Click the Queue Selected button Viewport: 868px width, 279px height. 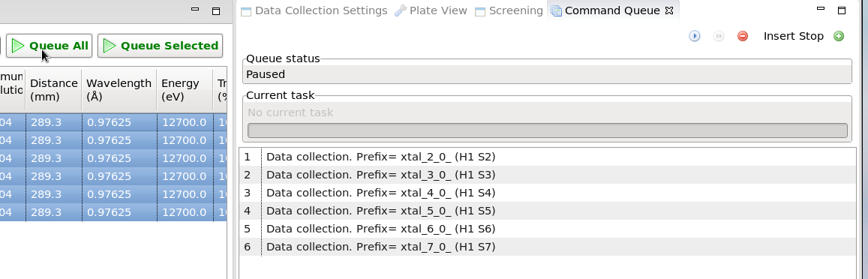click(x=161, y=46)
